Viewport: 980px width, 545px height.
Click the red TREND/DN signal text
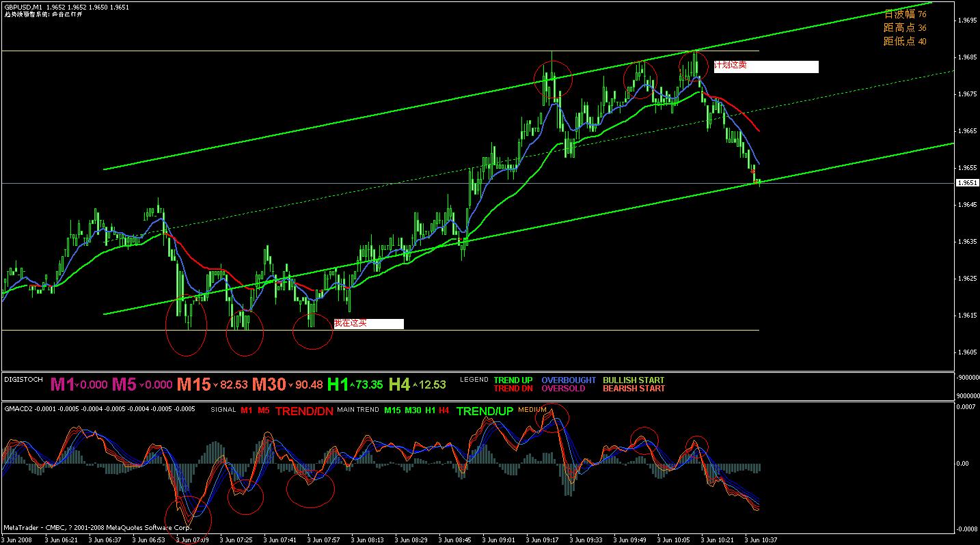click(304, 411)
